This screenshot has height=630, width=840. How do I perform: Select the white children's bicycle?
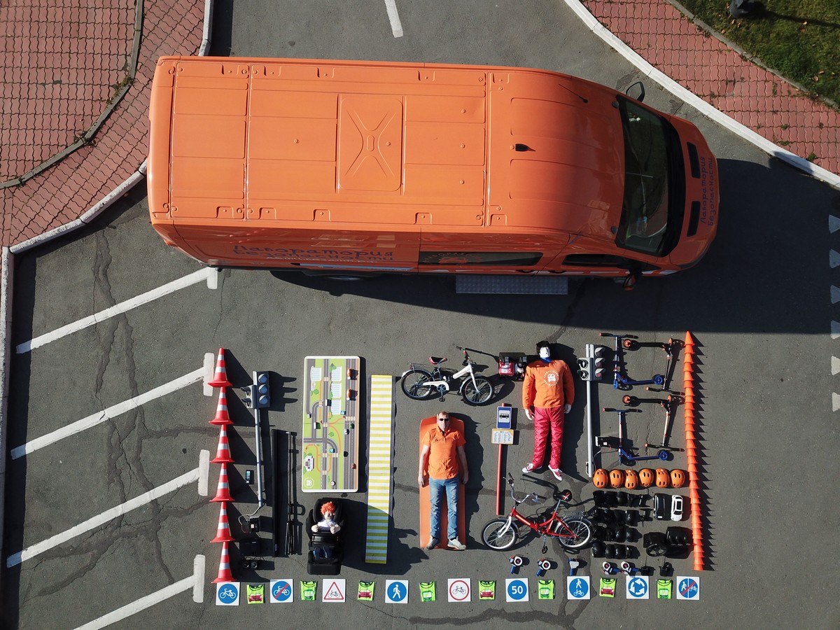coord(447,380)
